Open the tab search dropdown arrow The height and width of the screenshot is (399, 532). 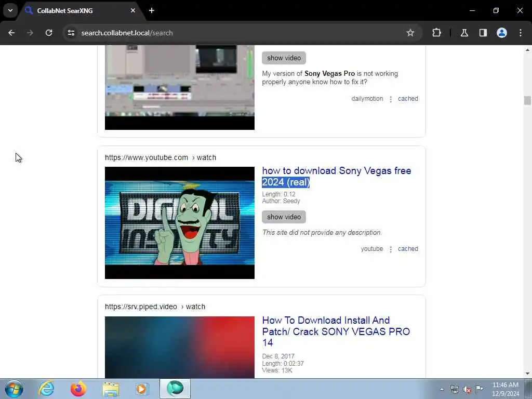(x=10, y=10)
